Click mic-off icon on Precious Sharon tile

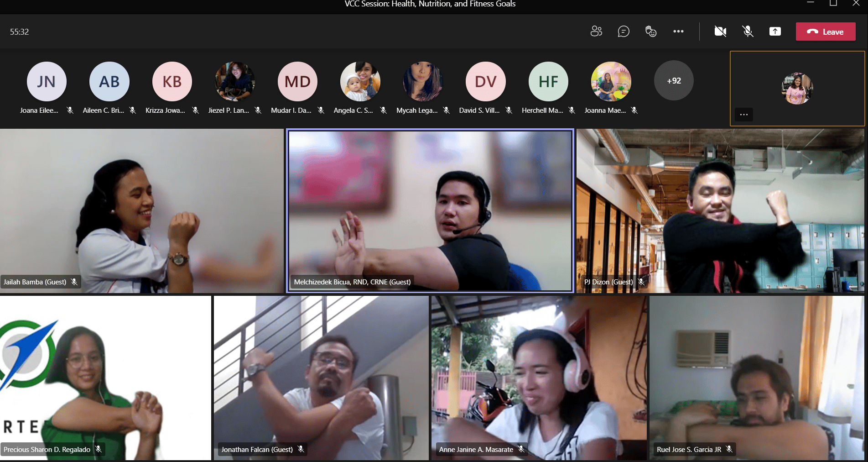pos(99,449)
